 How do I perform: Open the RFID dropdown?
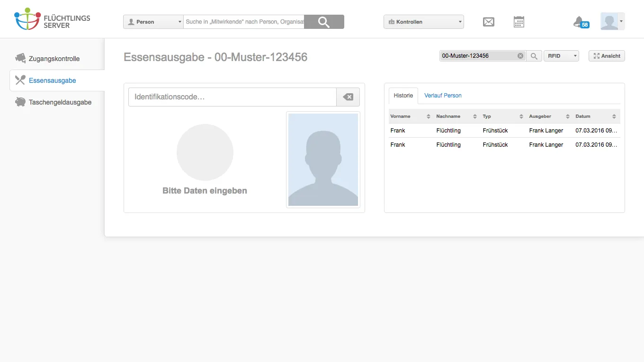(x=561, y=56)
